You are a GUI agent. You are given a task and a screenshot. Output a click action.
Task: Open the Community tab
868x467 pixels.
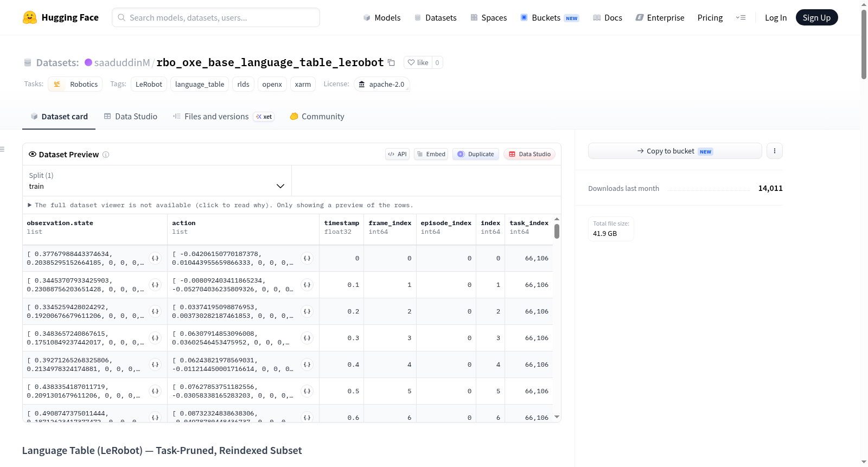tap(317, 117)
